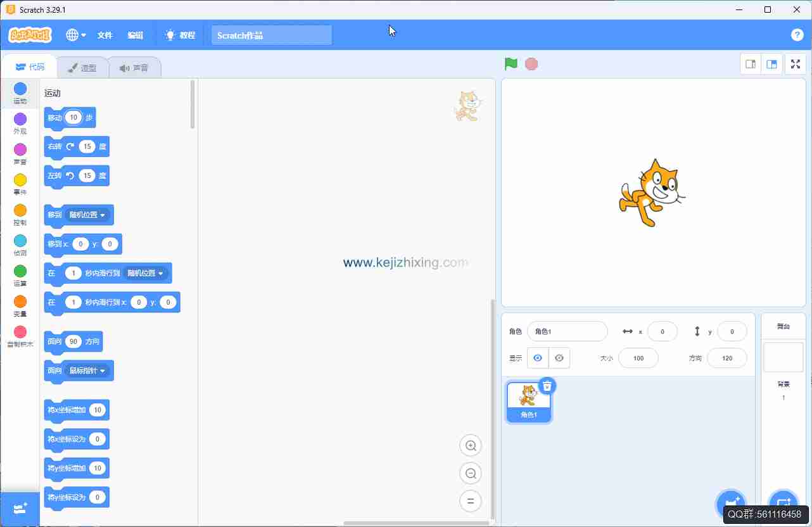Click the 大小 size field
Screen dimensions: 812x527
638,358
